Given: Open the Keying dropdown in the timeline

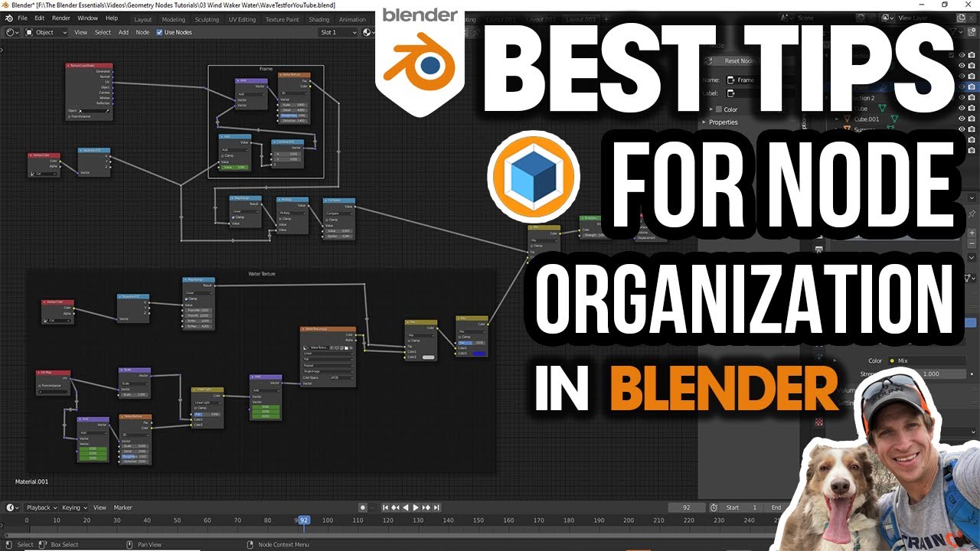Looking at the screenshot, I should (x=73, y=507).
